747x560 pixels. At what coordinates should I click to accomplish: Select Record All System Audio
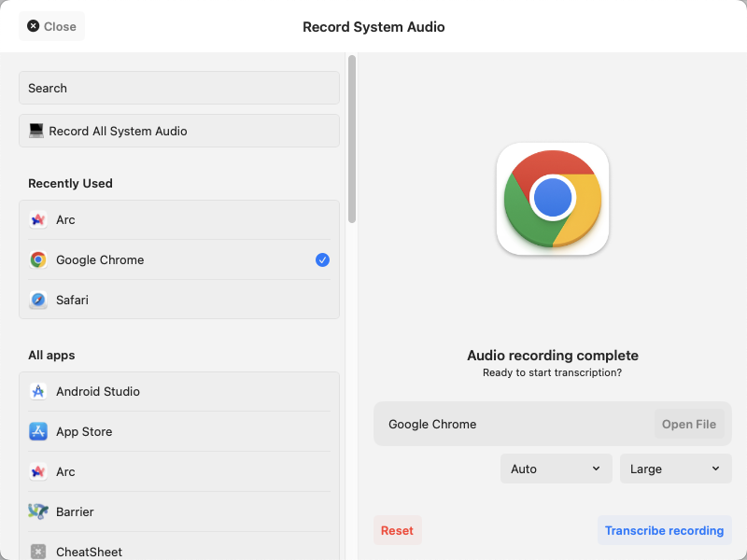(179, 131)
